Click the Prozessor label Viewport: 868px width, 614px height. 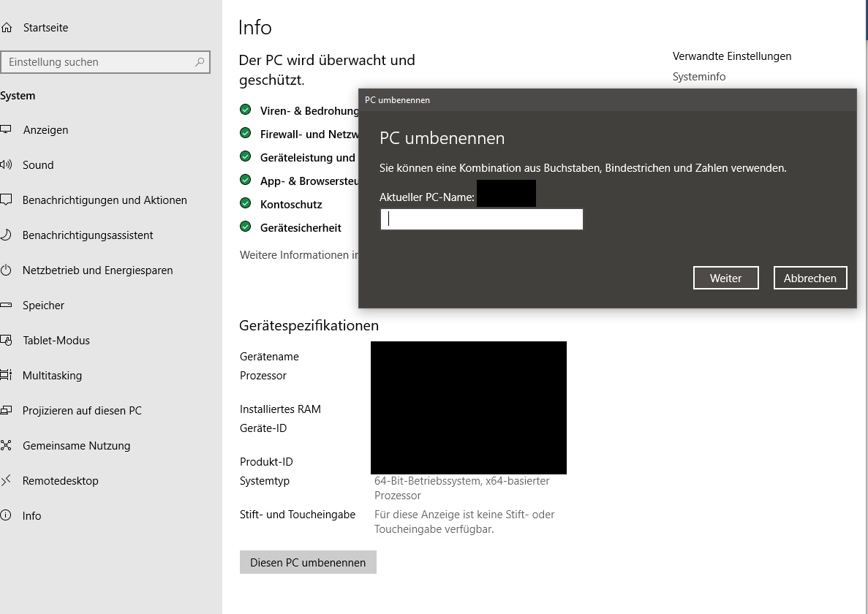pos(263,376)
